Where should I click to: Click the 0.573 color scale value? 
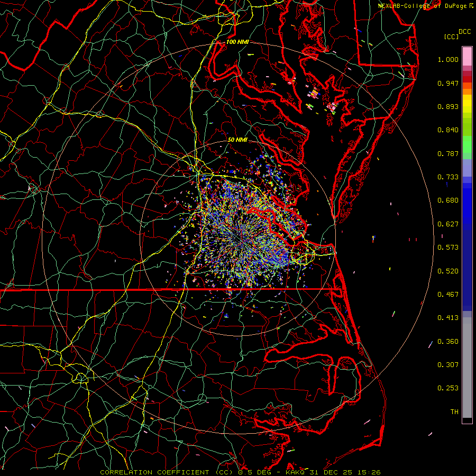(448, 248)
